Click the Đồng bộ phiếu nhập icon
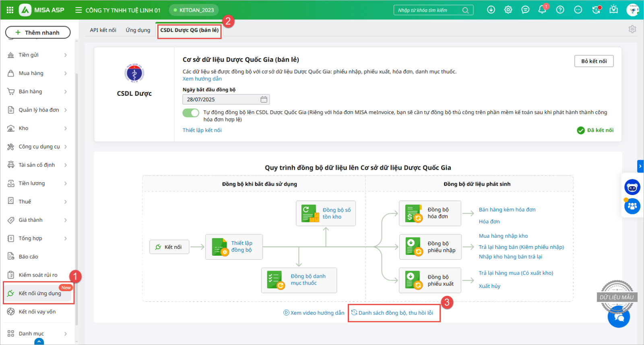Screen dimensions: 644x345 tap(414, 247)
